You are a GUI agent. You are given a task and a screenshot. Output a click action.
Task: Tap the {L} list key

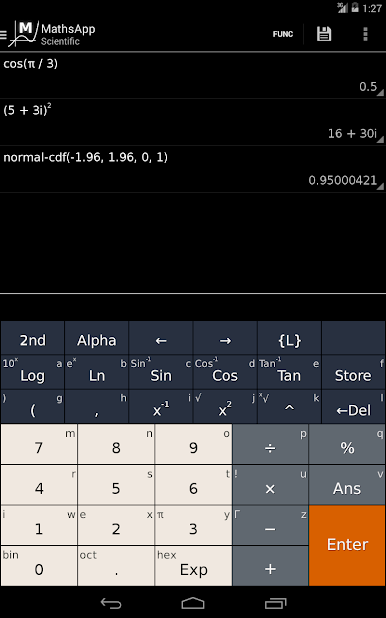289,338
